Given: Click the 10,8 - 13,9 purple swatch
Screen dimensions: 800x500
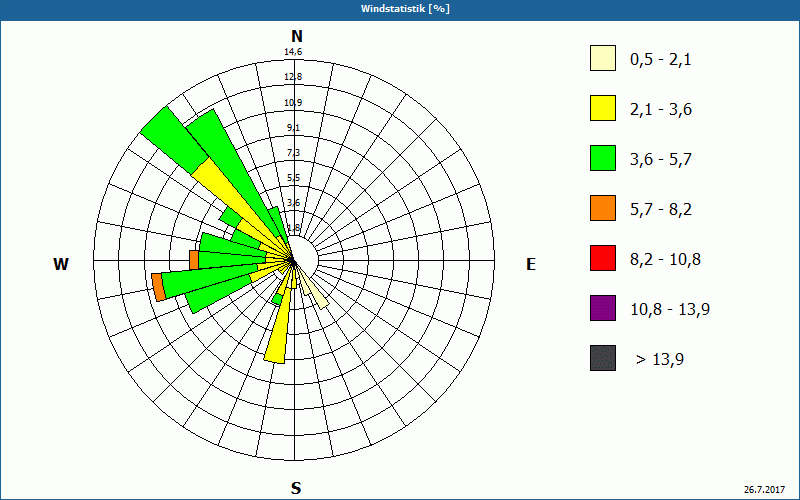Looking at the screenshot, I should pyautogui.click(x=603, y=308).
